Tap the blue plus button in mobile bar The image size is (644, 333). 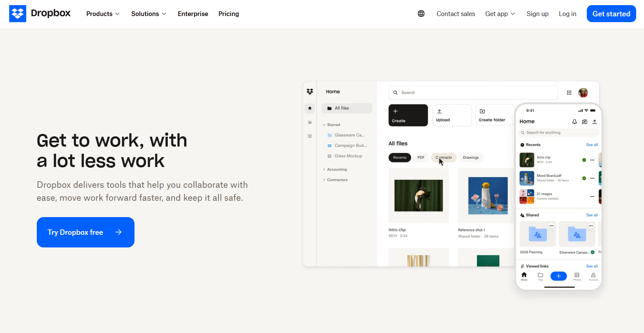pyautogui.click(x=558, y=276)
